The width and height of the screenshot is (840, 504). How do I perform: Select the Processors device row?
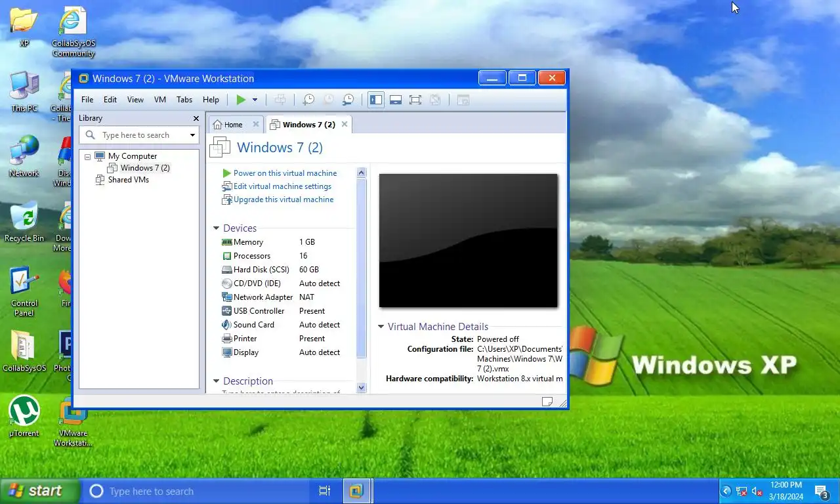282,256
